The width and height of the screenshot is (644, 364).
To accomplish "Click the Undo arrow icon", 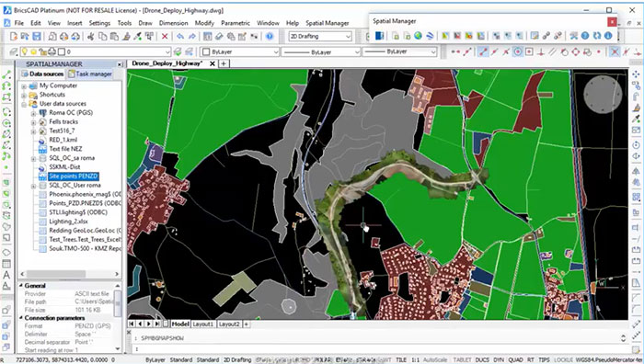I will 180,37.
